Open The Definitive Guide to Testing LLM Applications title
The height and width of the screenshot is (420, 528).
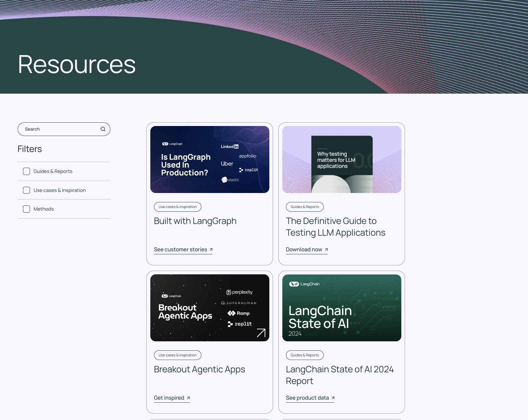tap(335, 227)
